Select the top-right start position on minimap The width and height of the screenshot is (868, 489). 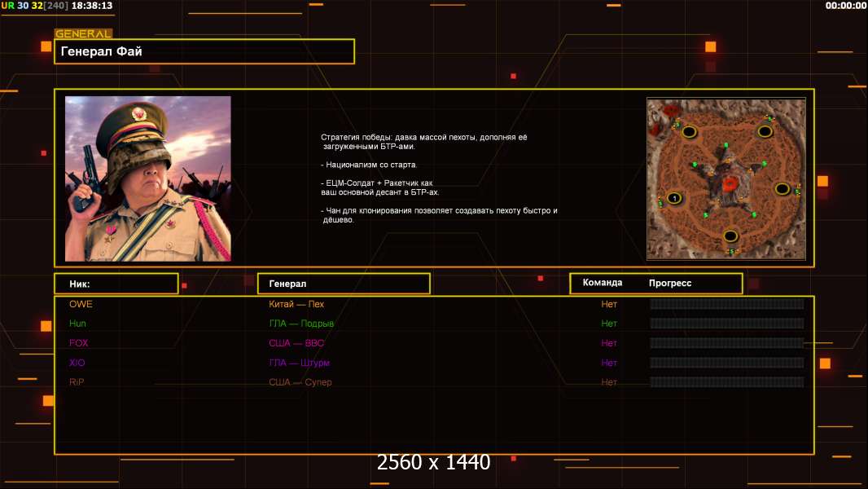coord(765,131)
